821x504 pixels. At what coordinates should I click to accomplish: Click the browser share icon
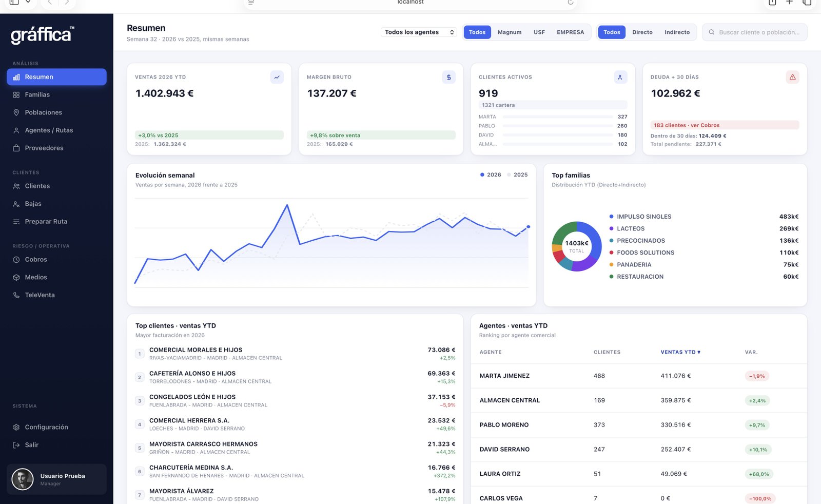click(x=772, y=2)
